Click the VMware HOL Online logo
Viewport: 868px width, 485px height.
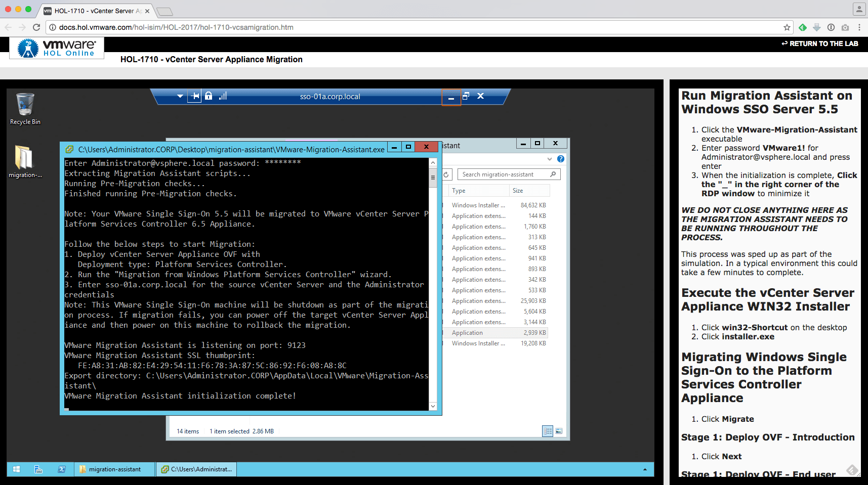tap(57, 48)
